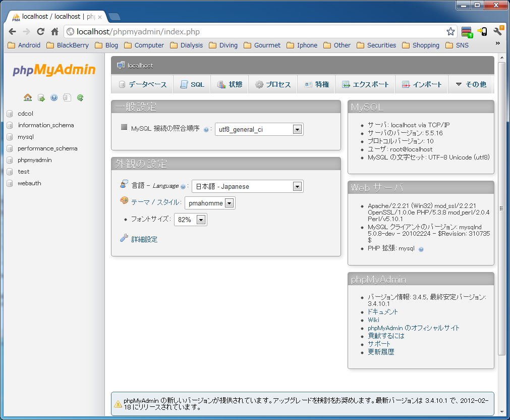This screenshot has width=510, height=420.
Task: Click the wrench icon beside 詳細設定
Action: pos(124,238)
